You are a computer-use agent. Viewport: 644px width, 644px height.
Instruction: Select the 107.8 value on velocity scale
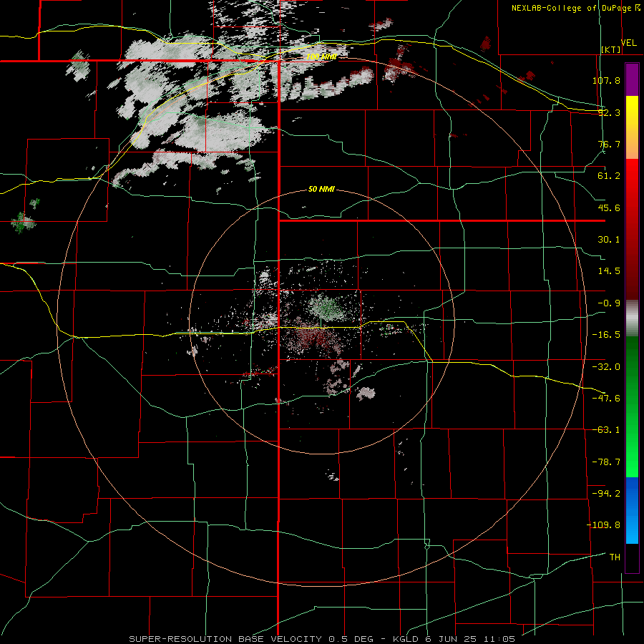606,80
